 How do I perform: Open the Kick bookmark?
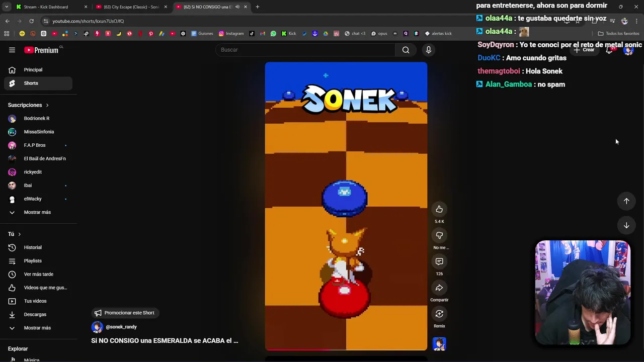coord(289,34)
